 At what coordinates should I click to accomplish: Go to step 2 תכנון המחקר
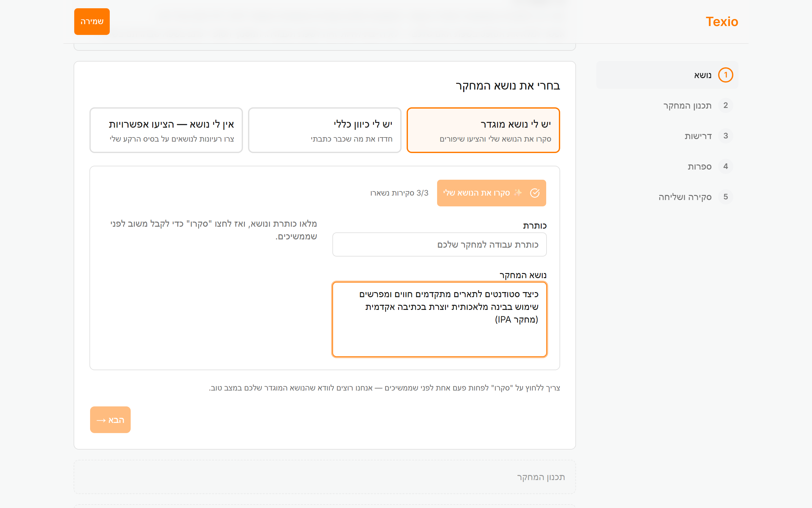pyautogui.click(x=667, y=105)
